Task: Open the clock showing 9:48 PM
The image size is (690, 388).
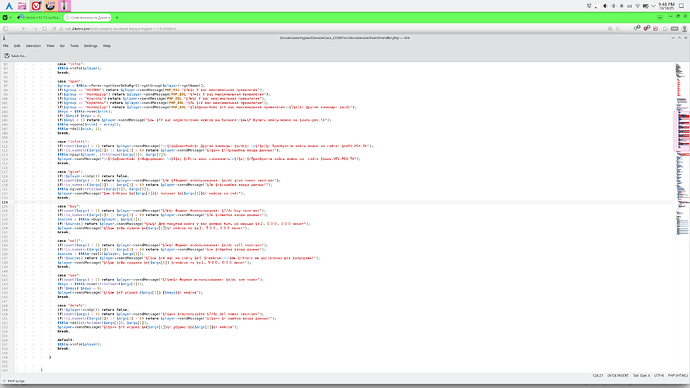Action: (667, 6)
